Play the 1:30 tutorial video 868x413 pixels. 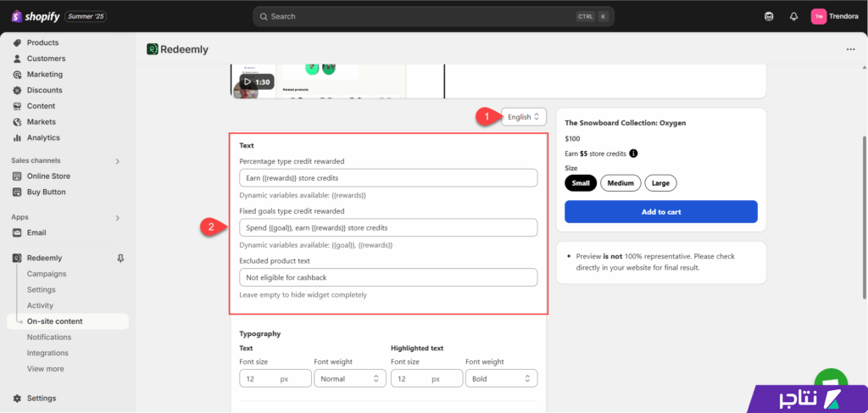coord(256,82)
